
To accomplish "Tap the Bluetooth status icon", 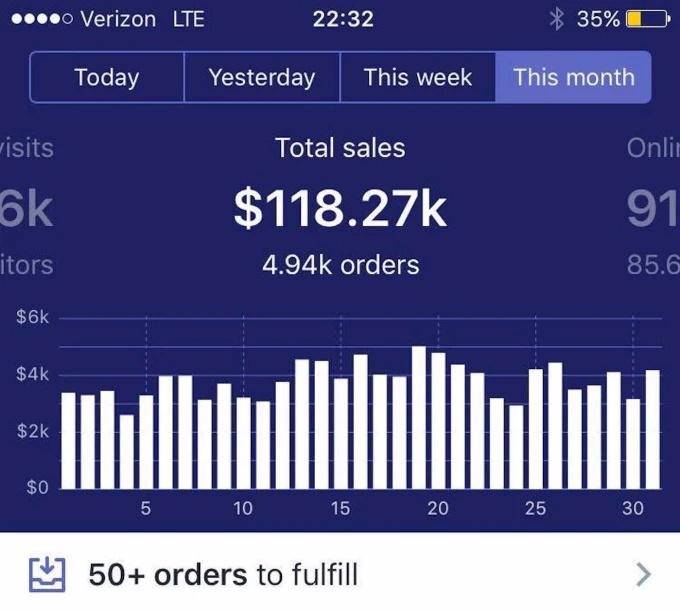I will tap(557, 19).
